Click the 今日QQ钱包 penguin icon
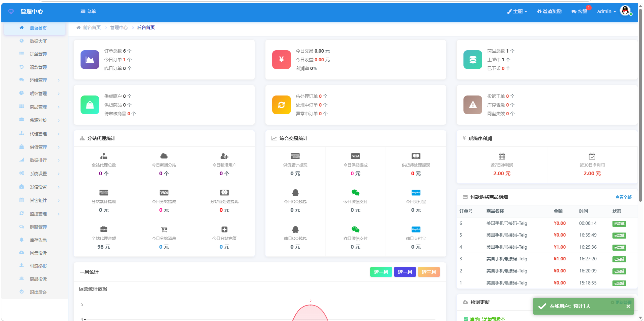Screen dimensions: 644x321 point(295,193)
